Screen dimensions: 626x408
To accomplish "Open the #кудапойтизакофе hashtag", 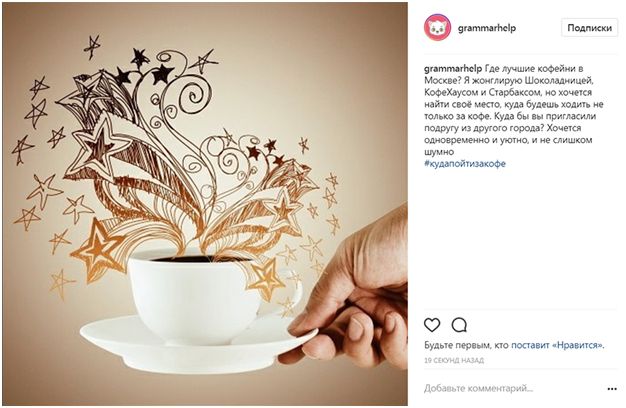I will click(x=465, y=164).
